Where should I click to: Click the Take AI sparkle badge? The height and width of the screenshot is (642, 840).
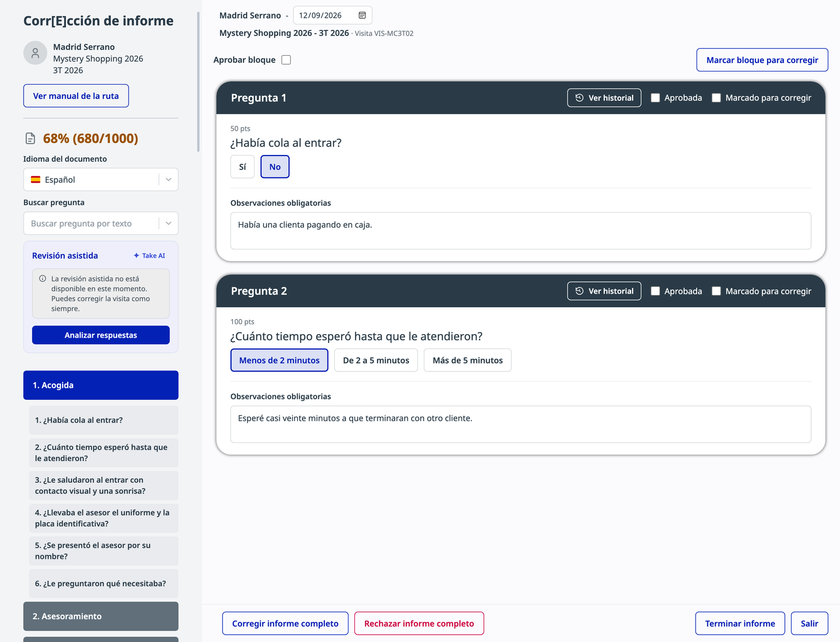pos(150,256)
